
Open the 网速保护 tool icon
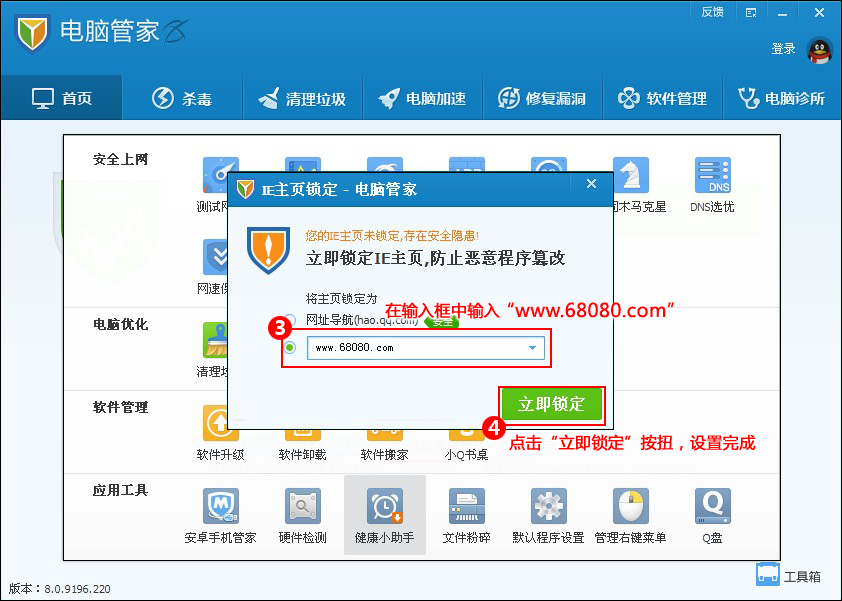pyautogui.click(x=215, y=257)
